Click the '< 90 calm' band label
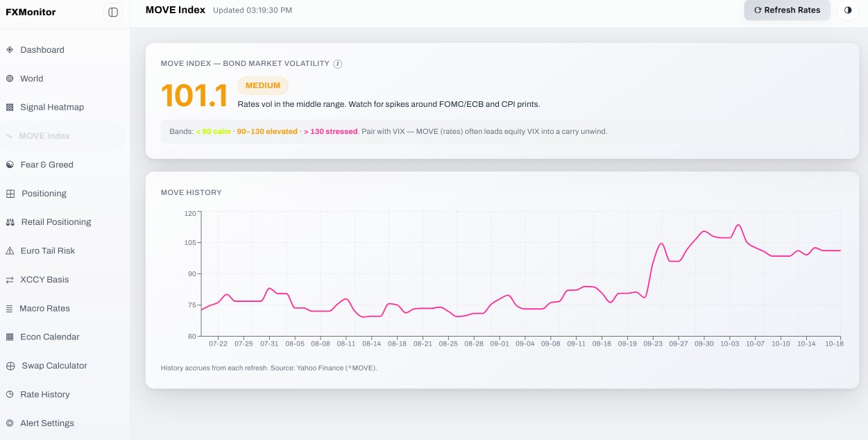This screenshot has height=440, width=868. coord(213,131)
